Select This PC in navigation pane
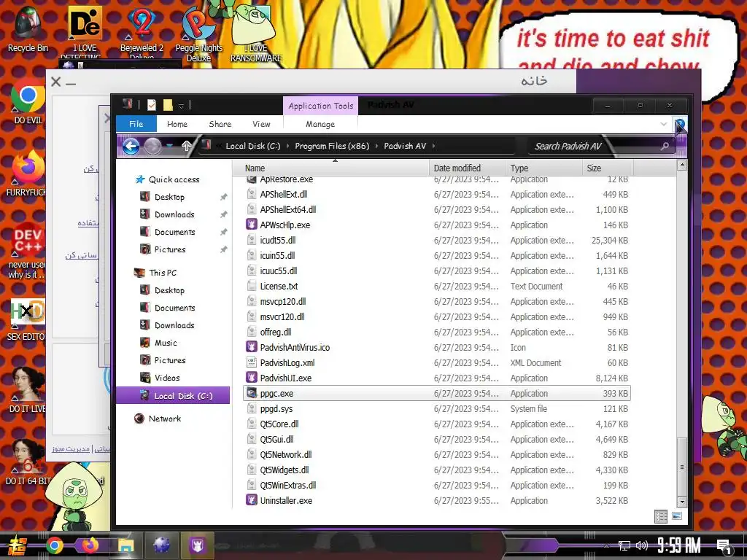The height and width of the screenshot is (560, 747). pos(163,273)
